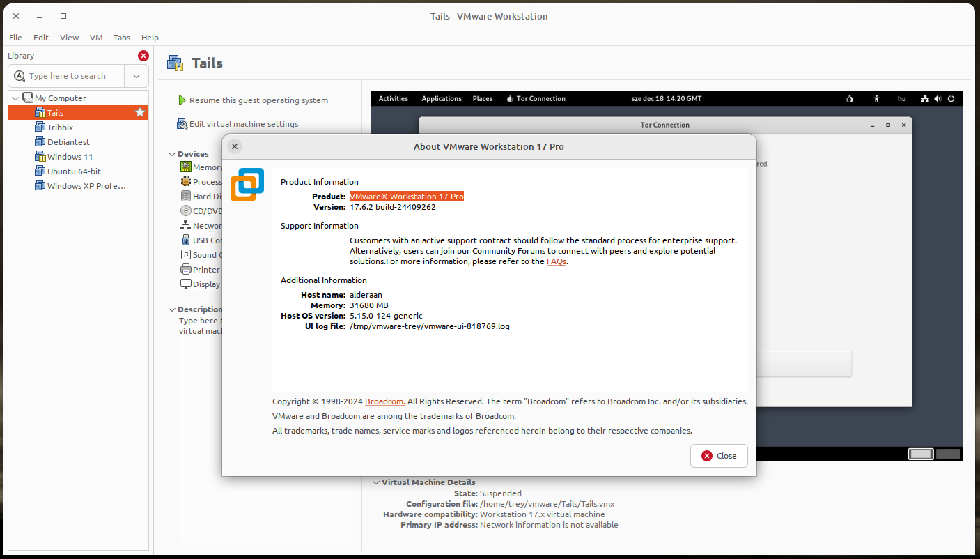The width and height of the screenshot is (980, 559).
Task: Select the highlighted VMware Workstation 17 Pro text
Action: click(x=407, y=197)
